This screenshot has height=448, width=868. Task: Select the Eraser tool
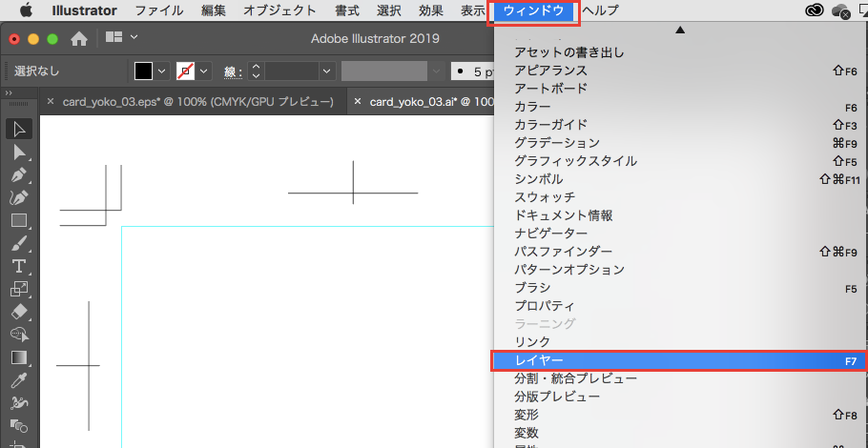tap(18, 312)
